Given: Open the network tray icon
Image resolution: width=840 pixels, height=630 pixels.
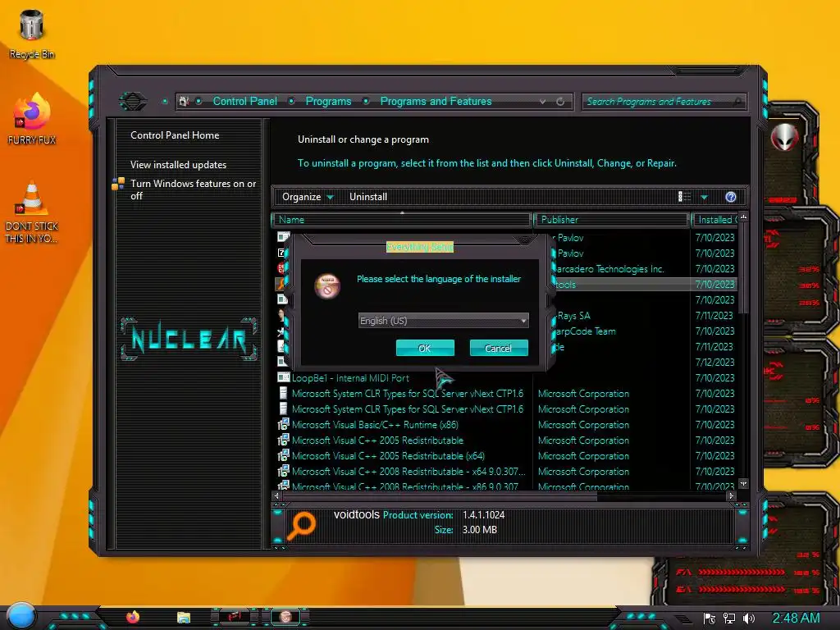Looking at the screenshot, I should pos(728,619).
